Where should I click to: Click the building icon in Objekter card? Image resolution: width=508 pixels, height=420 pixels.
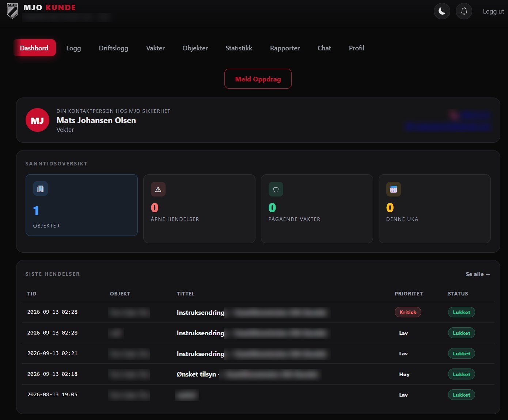tap(41, 189)
